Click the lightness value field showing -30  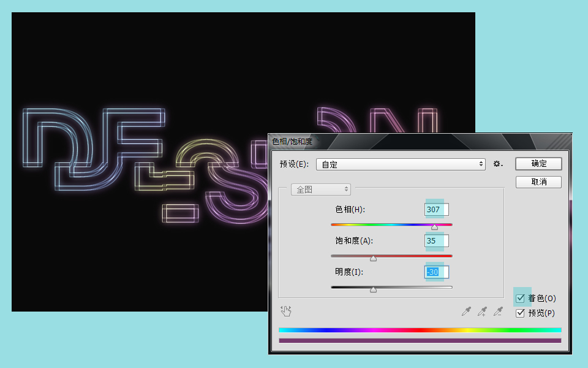pos(437,272)
